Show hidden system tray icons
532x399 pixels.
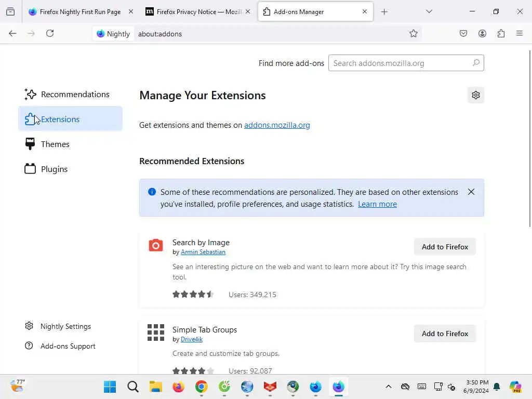(x=389, y=387)
